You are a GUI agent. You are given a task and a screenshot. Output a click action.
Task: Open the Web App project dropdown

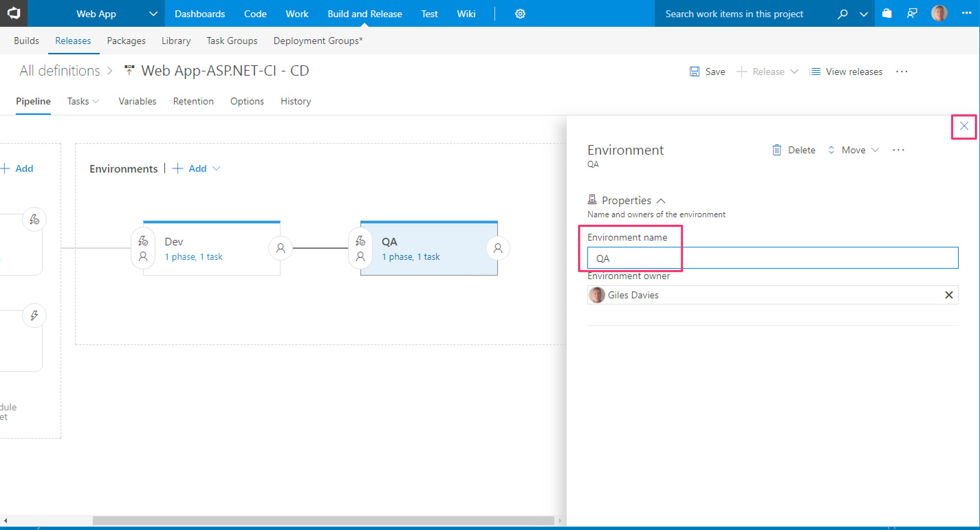click(x=153, y=14)
